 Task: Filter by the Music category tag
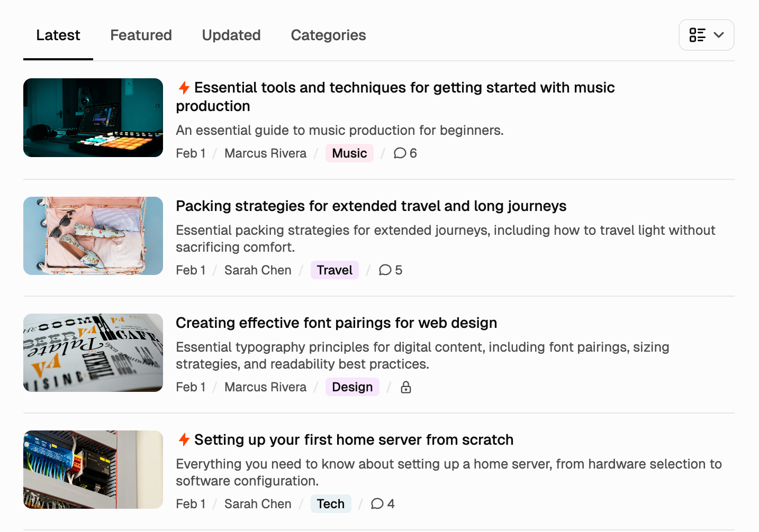tap(349, 153)
